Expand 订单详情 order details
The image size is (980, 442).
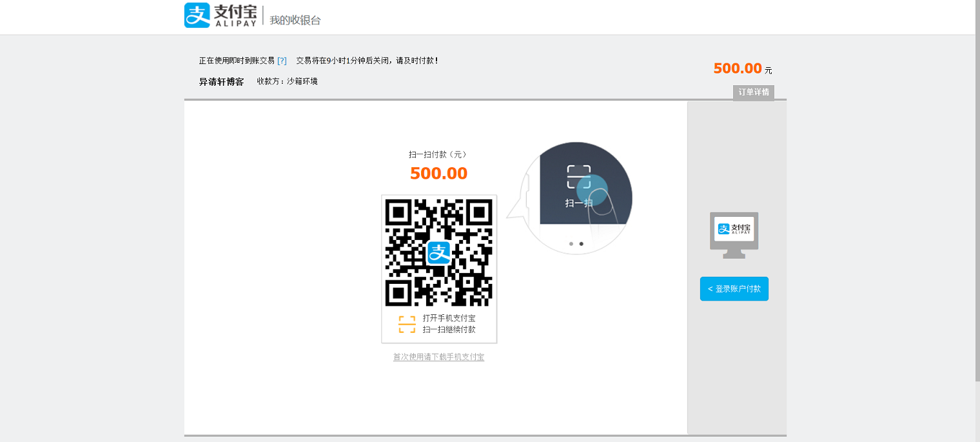(753, 92)
